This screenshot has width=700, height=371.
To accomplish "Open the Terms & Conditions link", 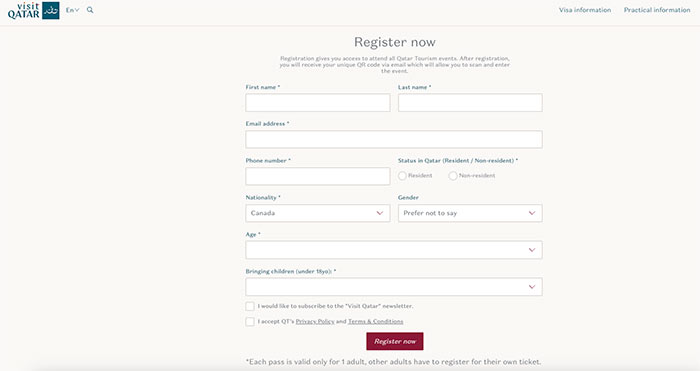I will 375,321.
